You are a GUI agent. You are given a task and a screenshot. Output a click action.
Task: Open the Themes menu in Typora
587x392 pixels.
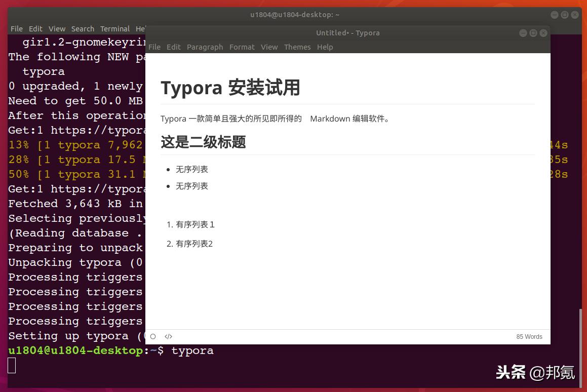[x=297, y=47]
